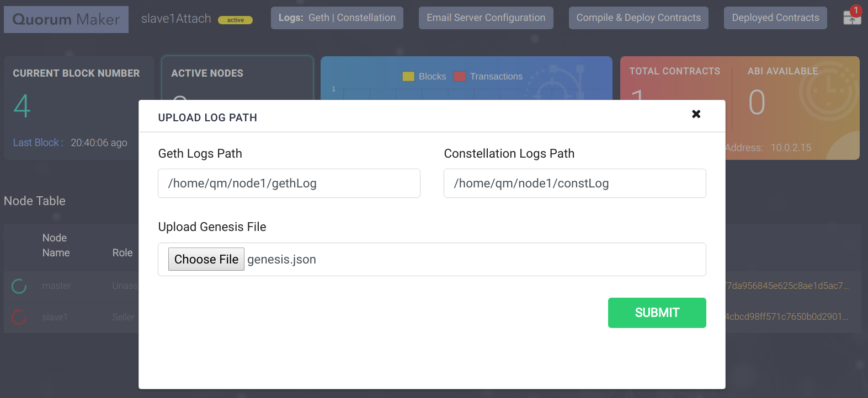Open Email Server Configuration

pyautogui.click(x=486, y=18)
